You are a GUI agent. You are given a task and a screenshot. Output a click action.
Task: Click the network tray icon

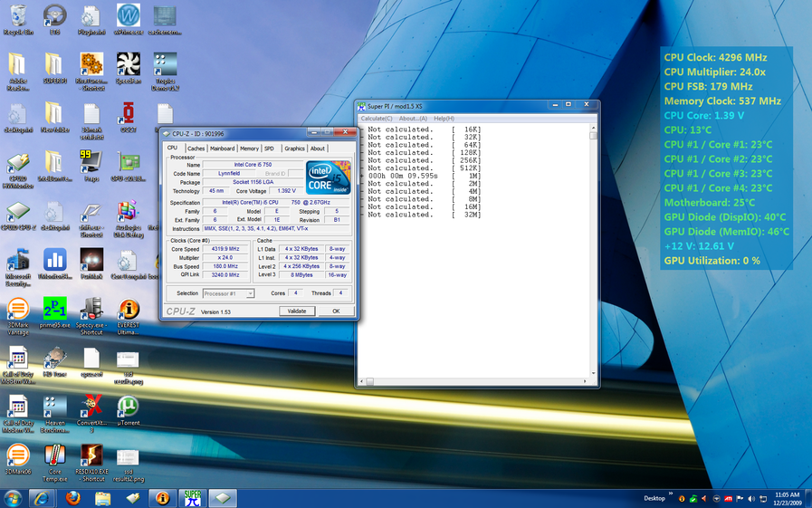tap(763, 499)
